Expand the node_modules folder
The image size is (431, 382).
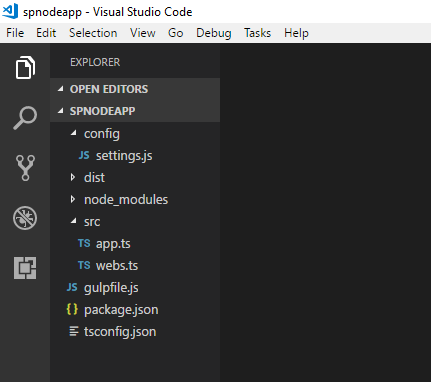(73, 199)
